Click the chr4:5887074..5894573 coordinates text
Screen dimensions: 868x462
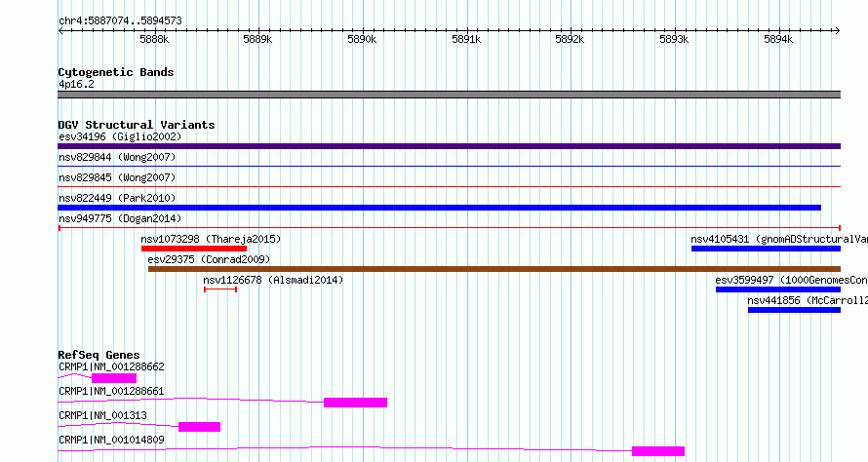(120, 21)
